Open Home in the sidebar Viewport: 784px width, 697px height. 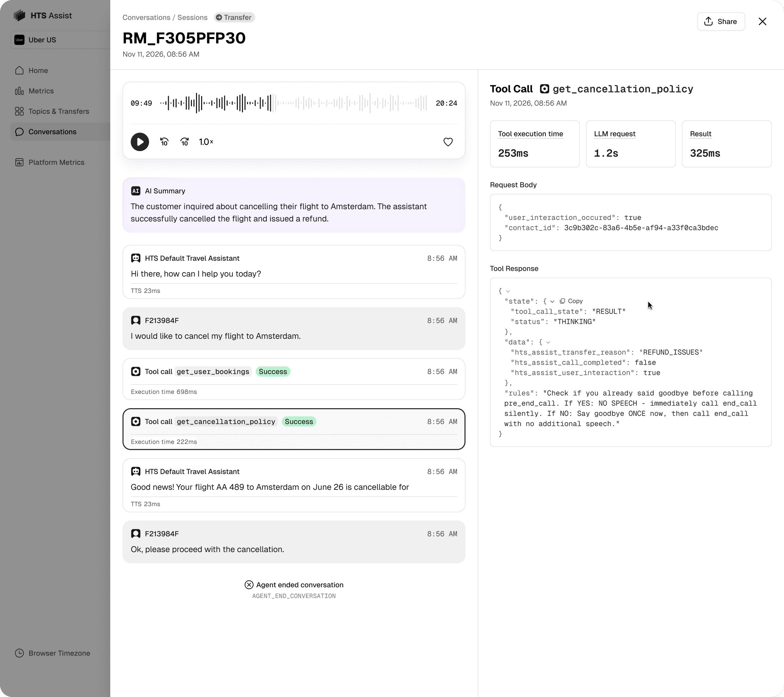coord(38,70)
